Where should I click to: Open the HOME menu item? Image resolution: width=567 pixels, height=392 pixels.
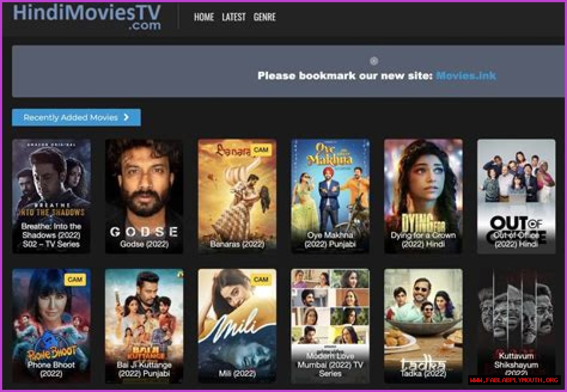click(204, 17)
